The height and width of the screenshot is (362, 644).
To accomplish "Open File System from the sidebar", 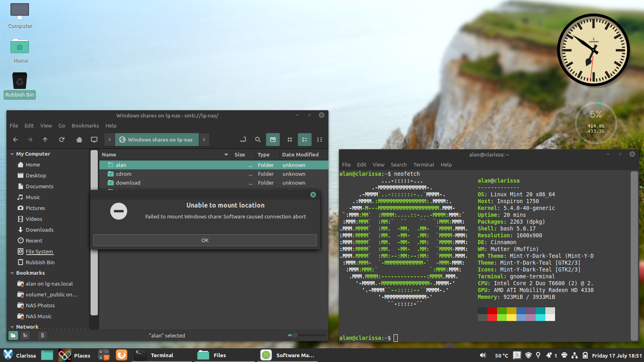I will pyautogui.click(x=39, y=251).
